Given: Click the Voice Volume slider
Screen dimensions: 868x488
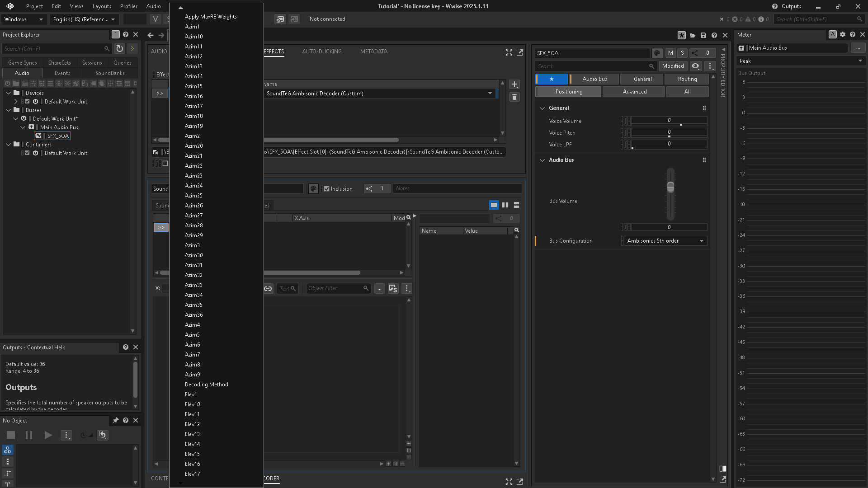Looking at the screenshot, I should point(669,121).
